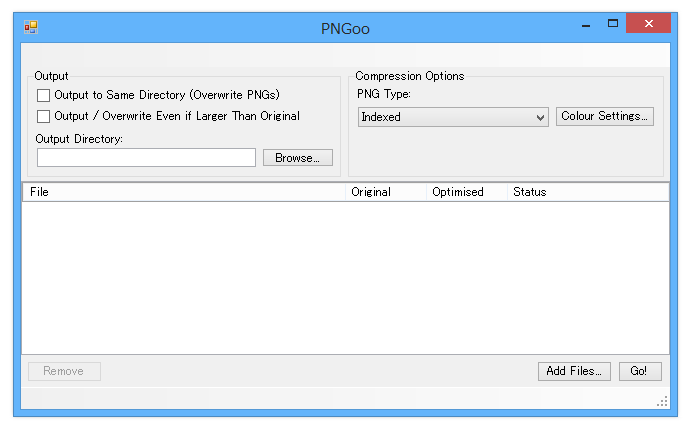Maximize the PNGoo window

[x=613, y=24]
